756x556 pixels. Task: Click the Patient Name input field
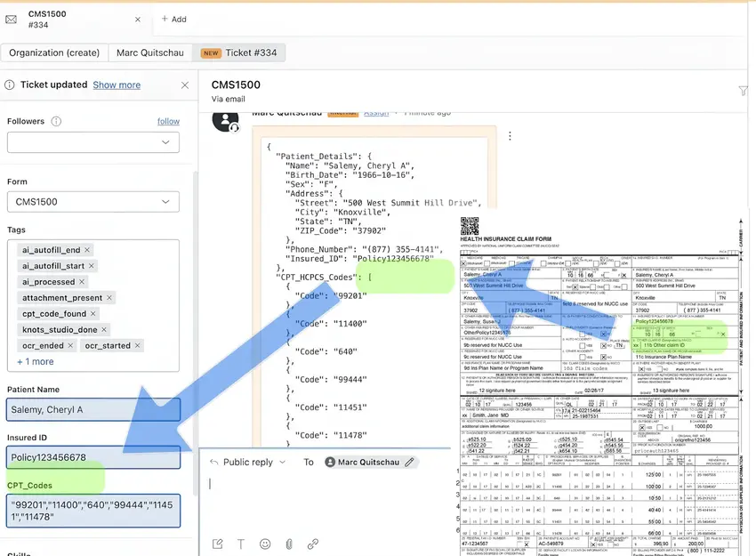point(93,409)
